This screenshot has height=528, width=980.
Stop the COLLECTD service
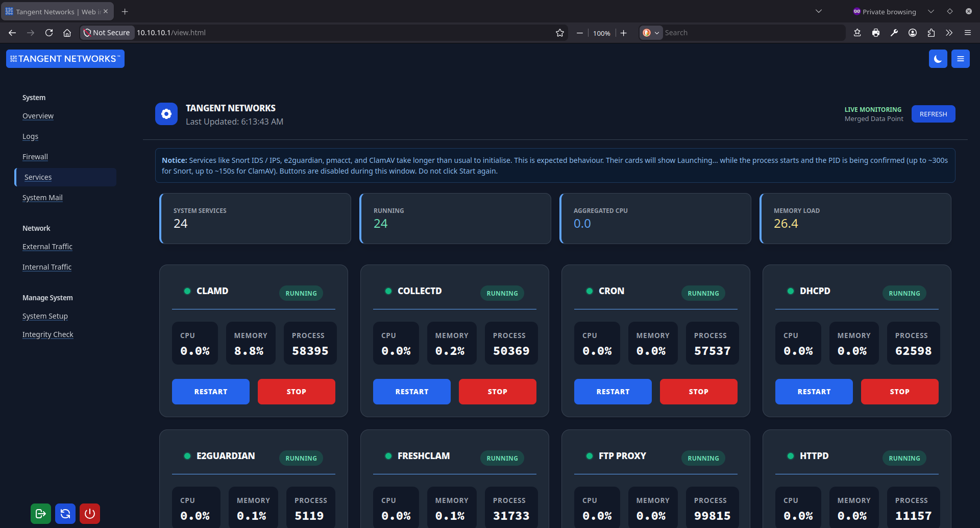click(x=497, y=391)
